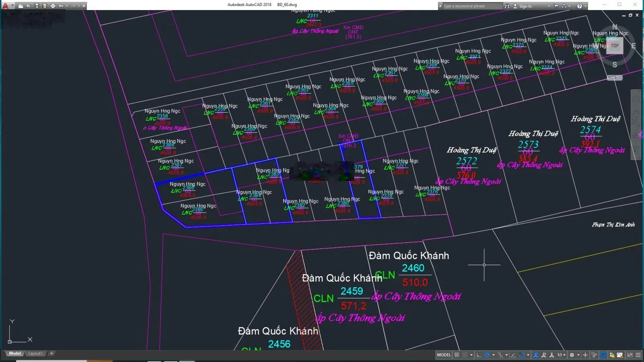
Task: Expand the search box arrow
Action: (x=440, y=6)
